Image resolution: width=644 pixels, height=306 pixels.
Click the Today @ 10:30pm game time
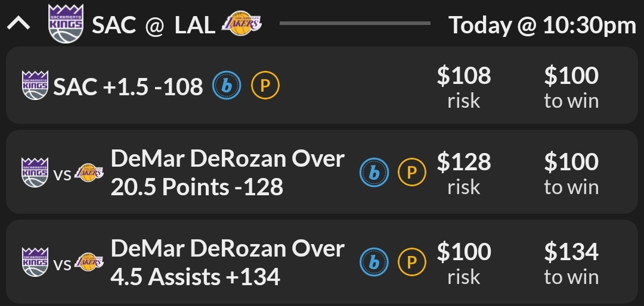tap(542, 25)
